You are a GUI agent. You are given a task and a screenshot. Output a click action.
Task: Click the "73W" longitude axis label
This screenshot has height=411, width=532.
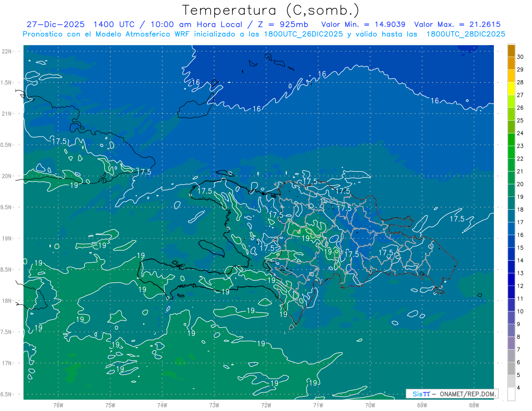pos(214,405)
